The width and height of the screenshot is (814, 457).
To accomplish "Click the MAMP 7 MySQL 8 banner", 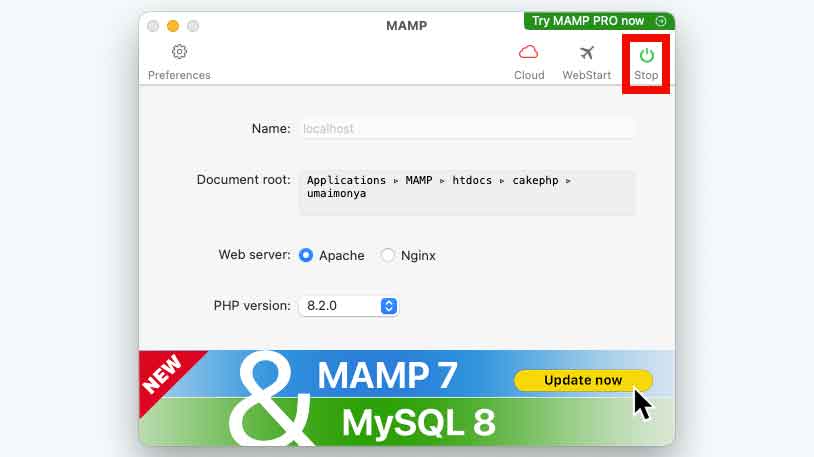I will pos(407,398).
